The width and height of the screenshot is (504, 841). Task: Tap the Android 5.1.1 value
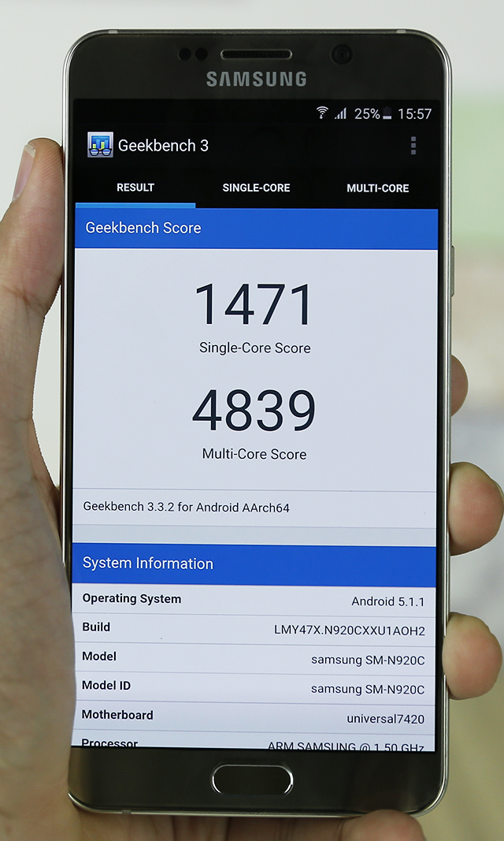coord(387,602)
